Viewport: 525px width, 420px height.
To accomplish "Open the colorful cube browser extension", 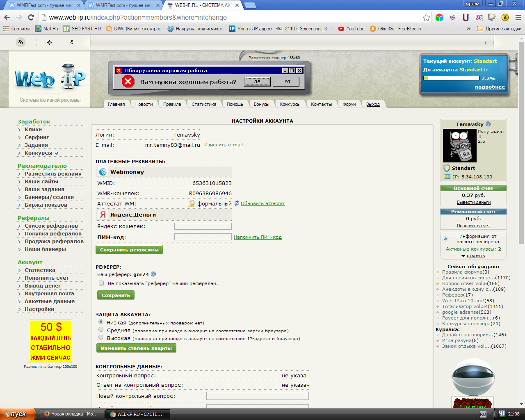I will (440, 17).
